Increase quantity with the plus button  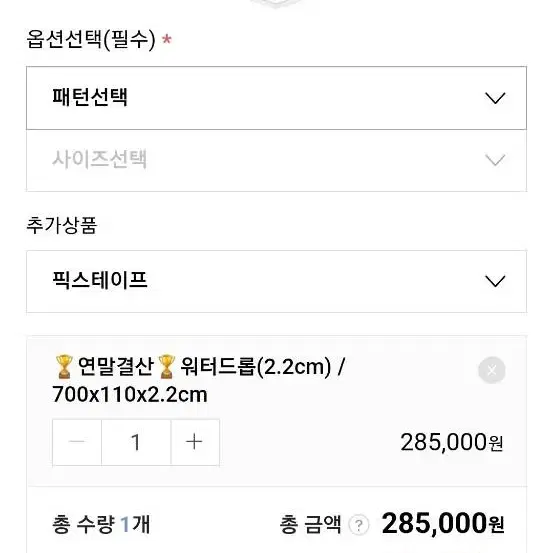pos(195,442)
